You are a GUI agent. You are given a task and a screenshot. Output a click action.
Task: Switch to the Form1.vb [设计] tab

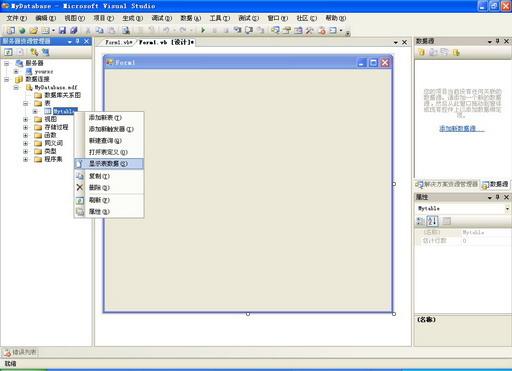[x=166, y=42]
